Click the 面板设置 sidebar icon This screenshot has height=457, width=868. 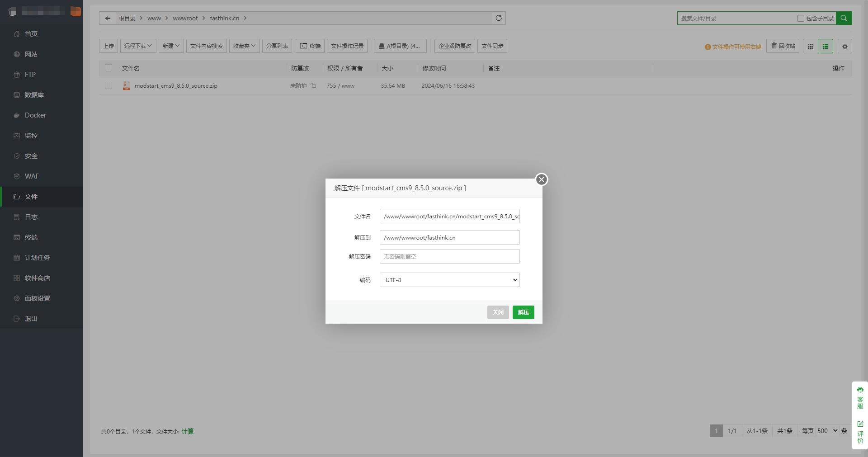17,298
